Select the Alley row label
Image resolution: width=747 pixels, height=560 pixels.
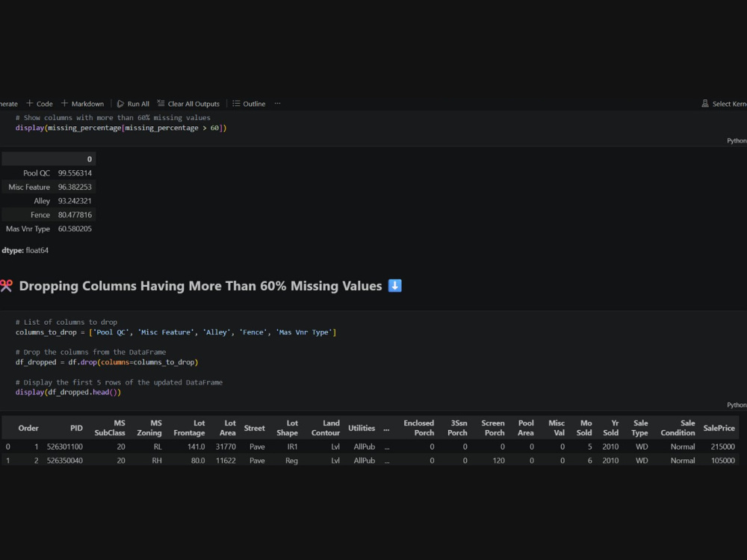[42, 200]
